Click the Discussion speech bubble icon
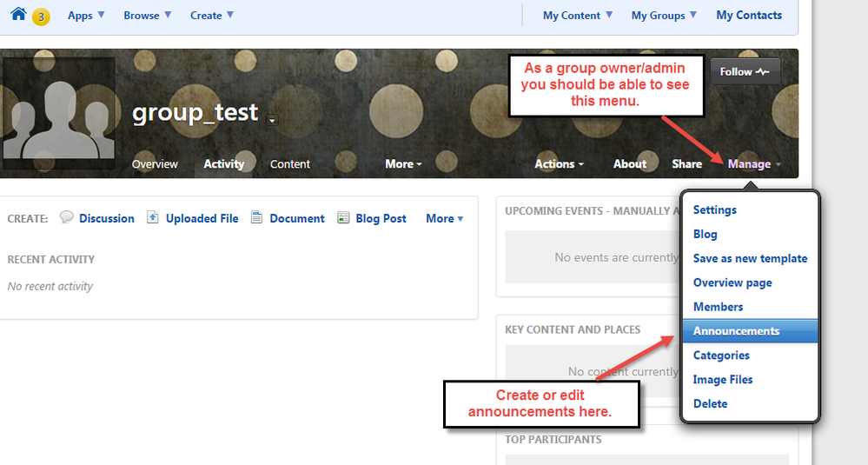 67,218
